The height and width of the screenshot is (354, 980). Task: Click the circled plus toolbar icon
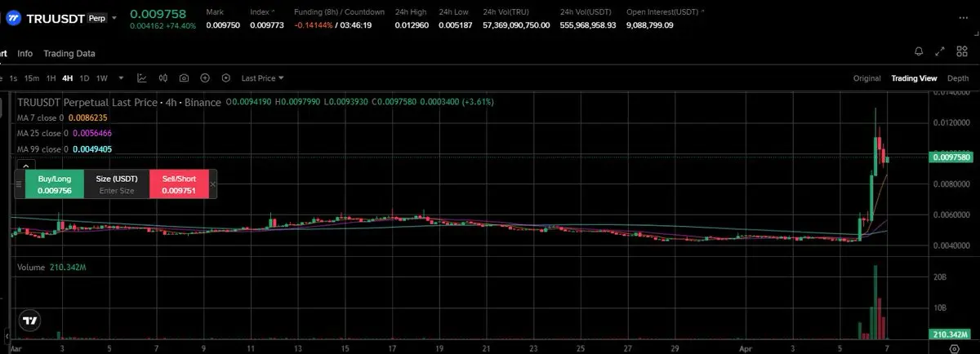coord(204,78)
